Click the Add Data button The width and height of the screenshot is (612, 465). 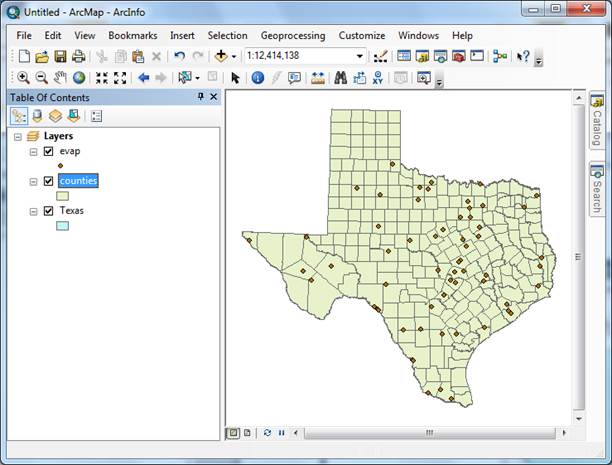point(221,57)
